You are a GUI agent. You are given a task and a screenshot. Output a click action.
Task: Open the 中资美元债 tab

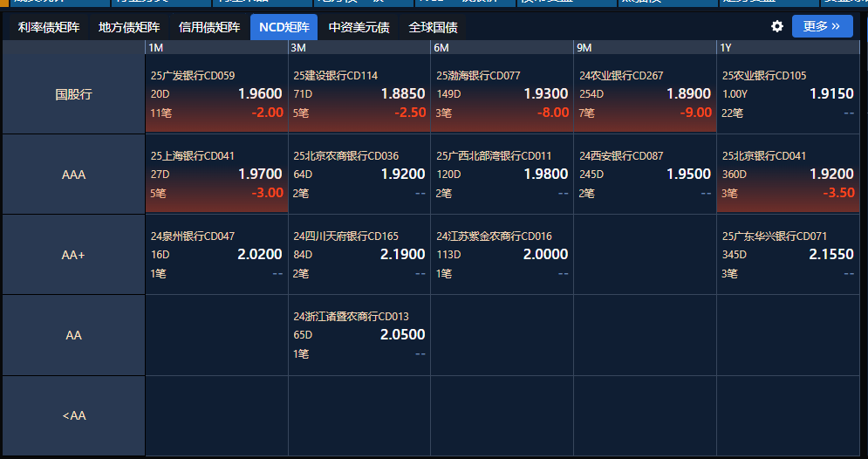(359, 27)
